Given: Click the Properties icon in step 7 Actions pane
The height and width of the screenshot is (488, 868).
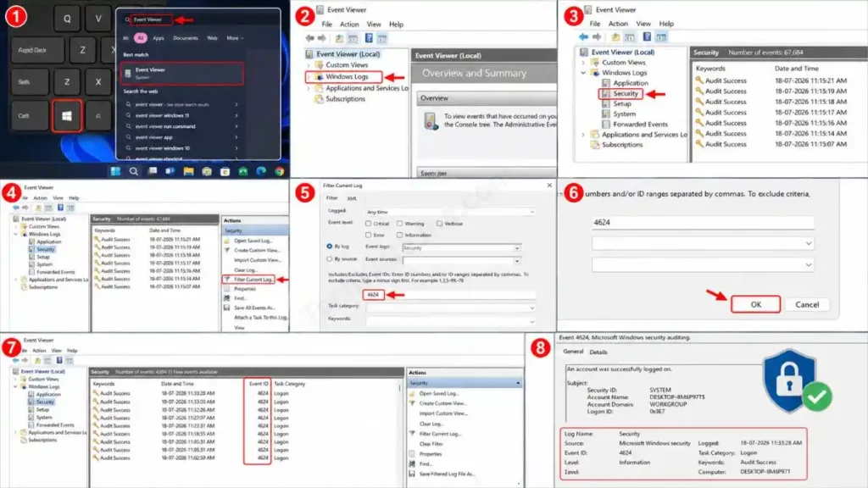Looking at the screenshot, I should [x=412, y=454].
